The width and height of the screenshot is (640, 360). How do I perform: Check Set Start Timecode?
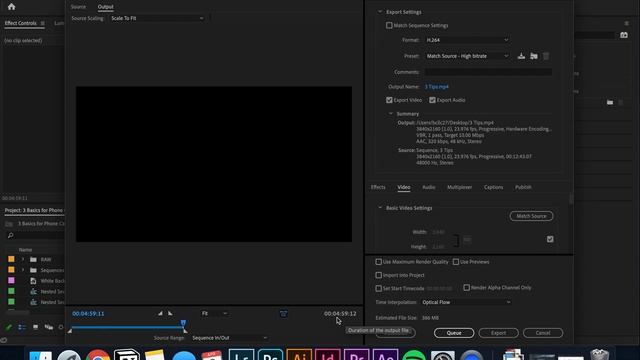[x=378, y=288]
